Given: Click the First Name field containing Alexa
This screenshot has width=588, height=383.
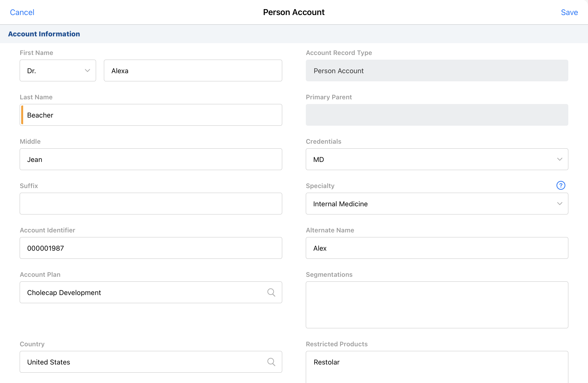Looking at the screenshot, I should (193, 71).
